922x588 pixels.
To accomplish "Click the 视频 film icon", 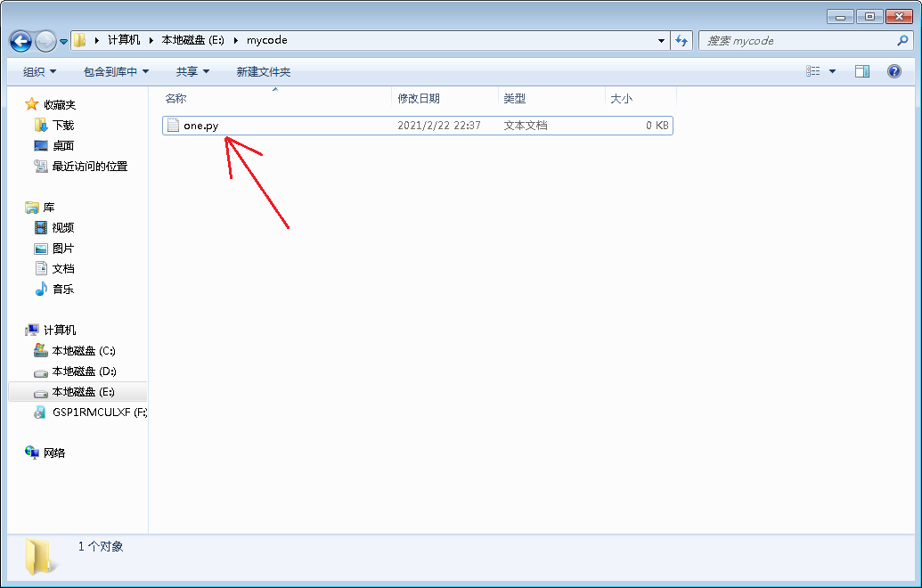I will [x=41, y=227].
